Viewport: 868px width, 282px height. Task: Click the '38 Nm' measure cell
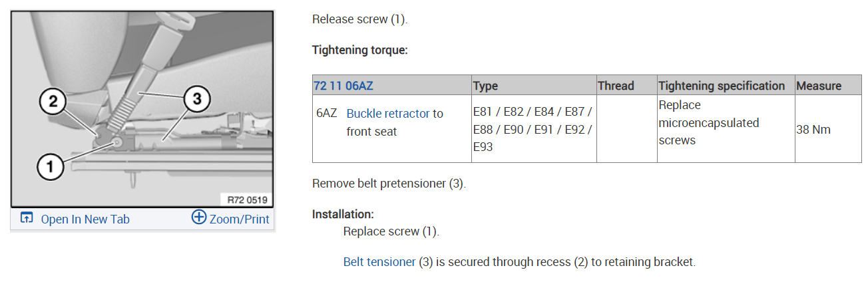click(813, 130)
